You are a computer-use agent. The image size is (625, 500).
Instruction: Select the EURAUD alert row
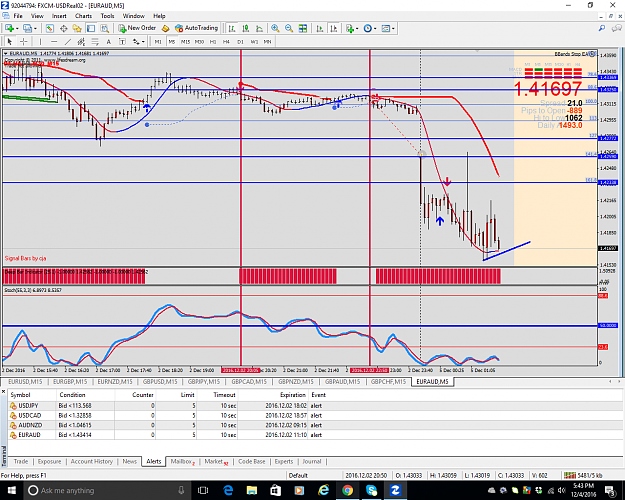click(313, 435)
